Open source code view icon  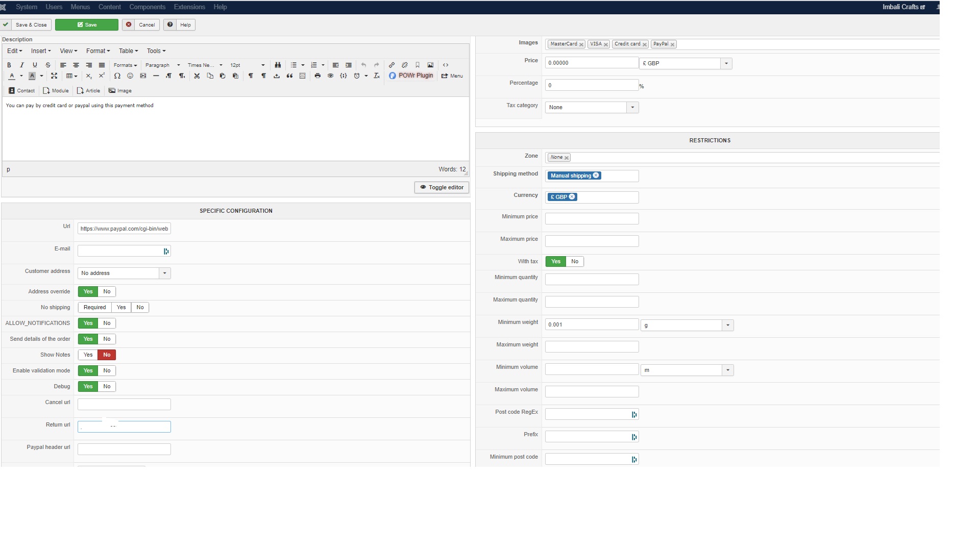[446, 65]
